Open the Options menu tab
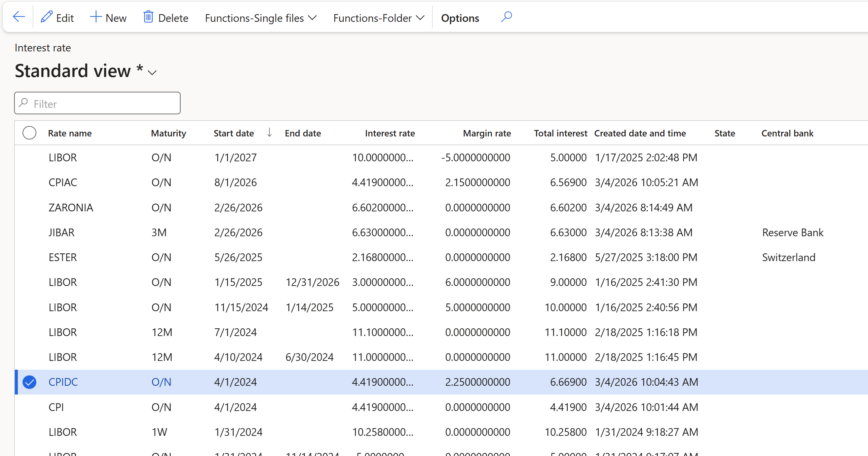 pos(460,18)
